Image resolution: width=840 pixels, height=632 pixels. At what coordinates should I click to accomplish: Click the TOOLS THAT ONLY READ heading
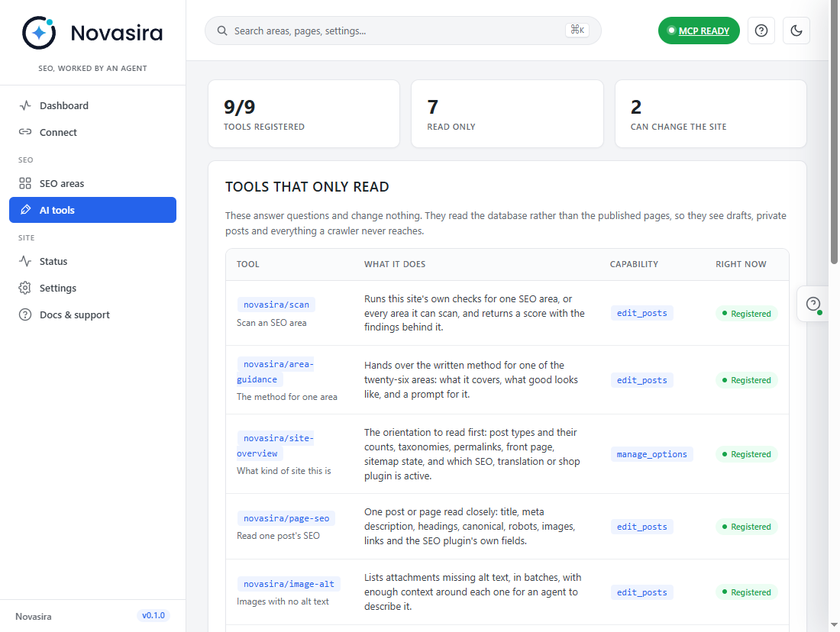(x=307, y=187)
